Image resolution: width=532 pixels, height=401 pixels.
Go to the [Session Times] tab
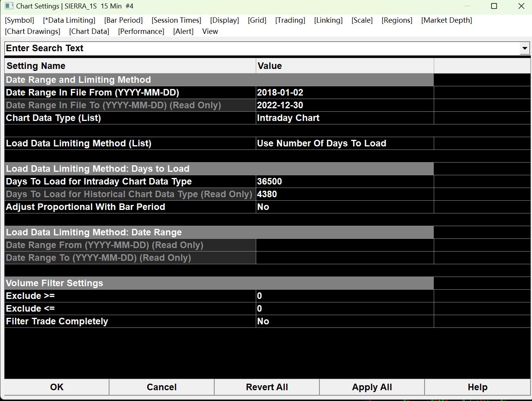point(176,20)
